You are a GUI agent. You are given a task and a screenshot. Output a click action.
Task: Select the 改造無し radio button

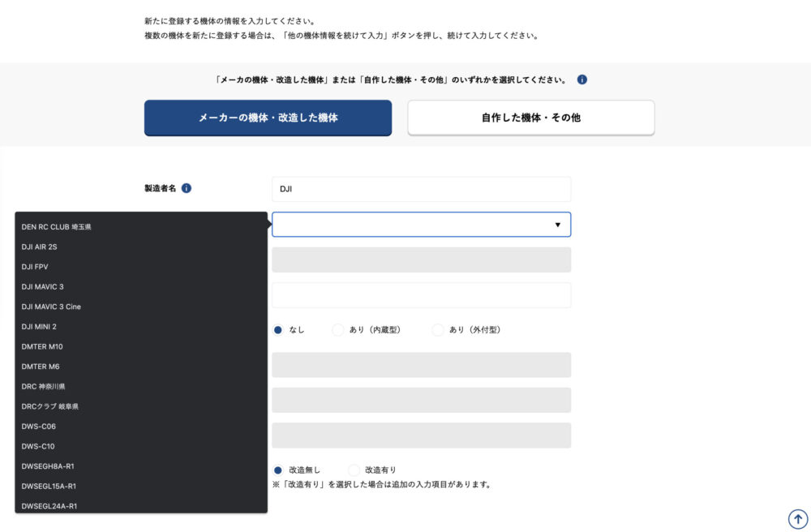(278, 470)
